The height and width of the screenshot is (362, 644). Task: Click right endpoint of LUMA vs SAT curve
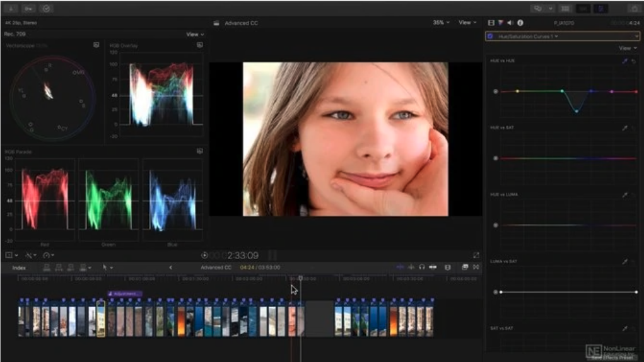(x=636, y=292)
